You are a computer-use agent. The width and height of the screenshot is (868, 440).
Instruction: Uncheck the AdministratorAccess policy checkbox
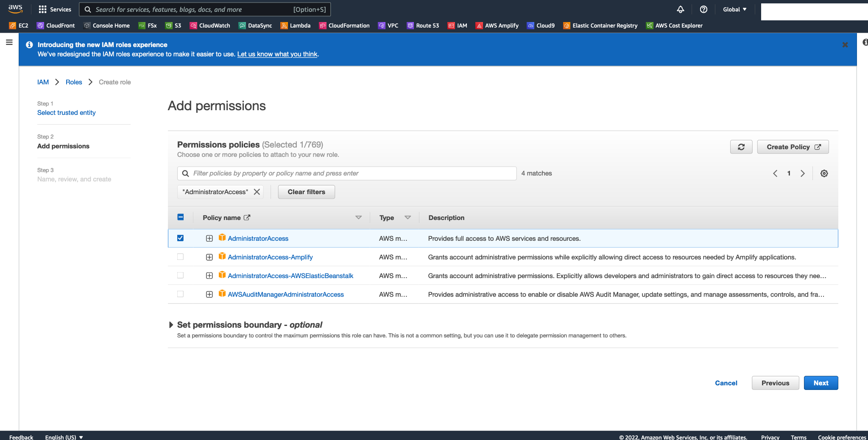181,238
